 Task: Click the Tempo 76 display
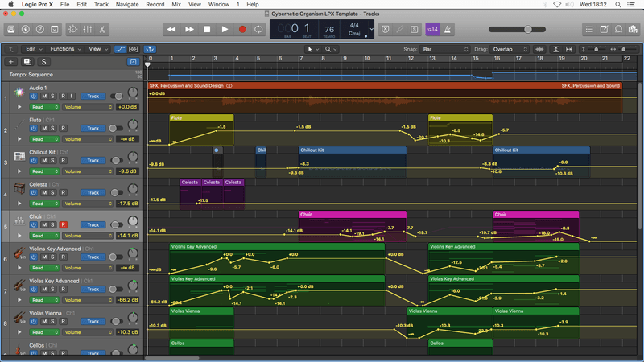tap(329, 29)
